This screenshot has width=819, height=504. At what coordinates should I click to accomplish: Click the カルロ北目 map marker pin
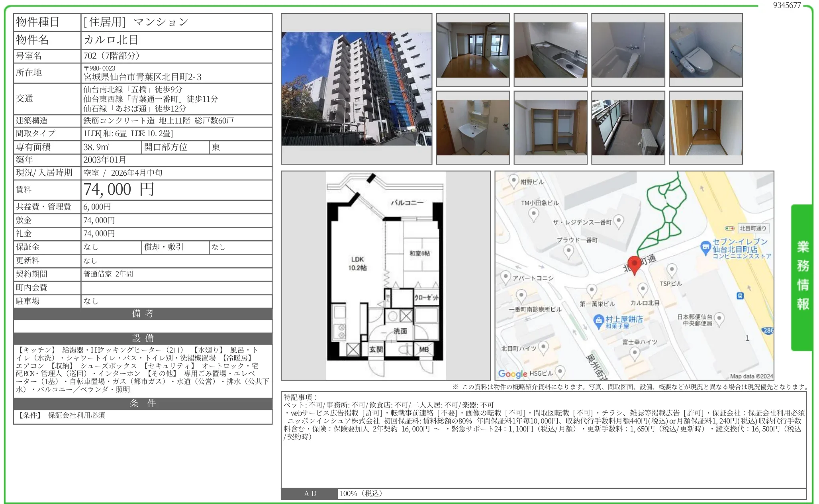643,290
